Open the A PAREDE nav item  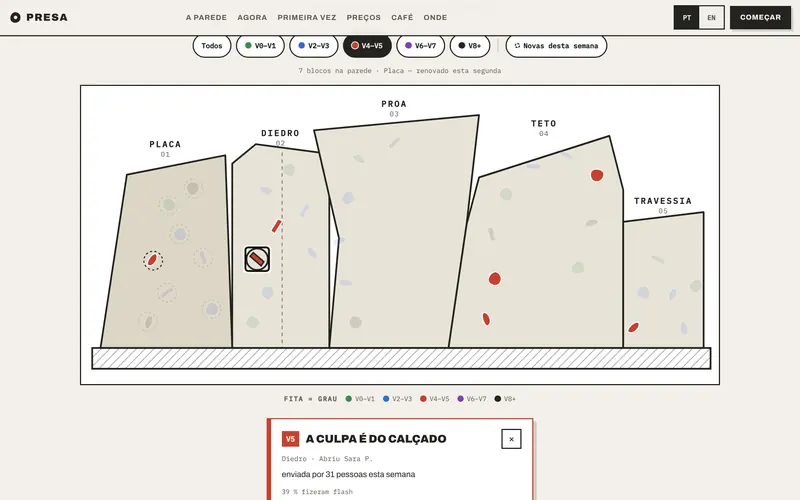pos(206,17)
